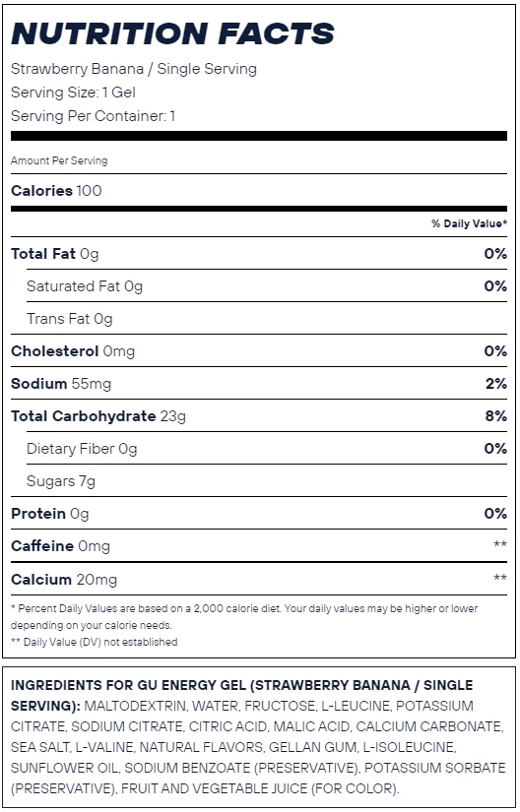
Task: Click the Sodium 55mg row
Action: (x=259, y=384)
